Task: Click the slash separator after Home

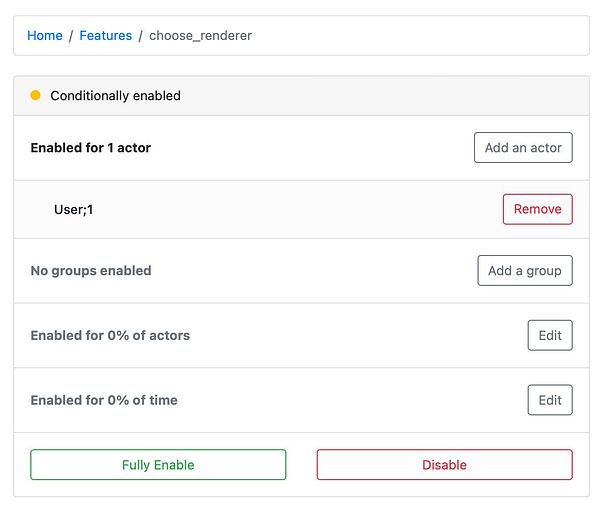Action: (x=71, y=36)
